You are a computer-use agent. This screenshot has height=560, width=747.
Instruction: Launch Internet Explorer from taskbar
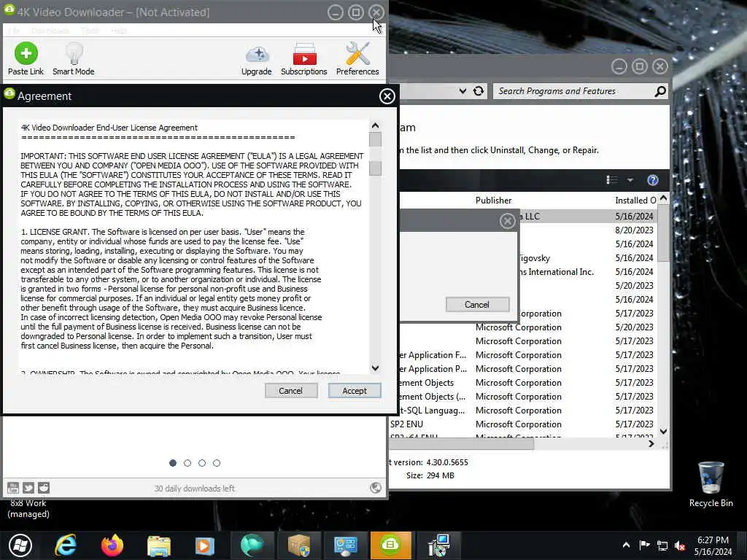click(x=65, y=545)
